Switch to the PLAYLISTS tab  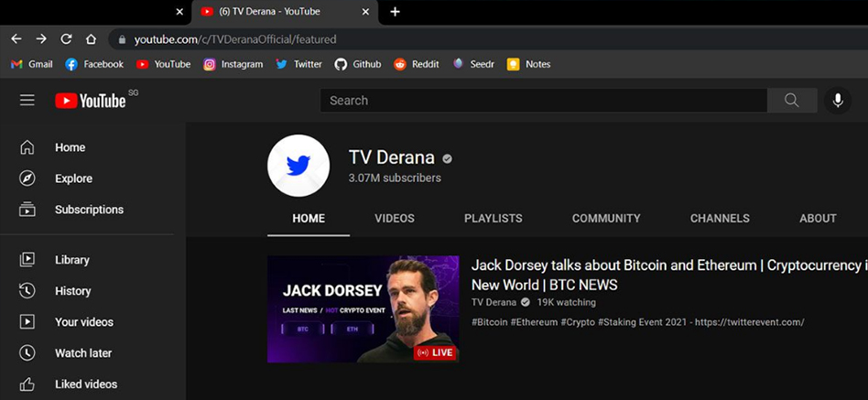[x=494, y=219]
